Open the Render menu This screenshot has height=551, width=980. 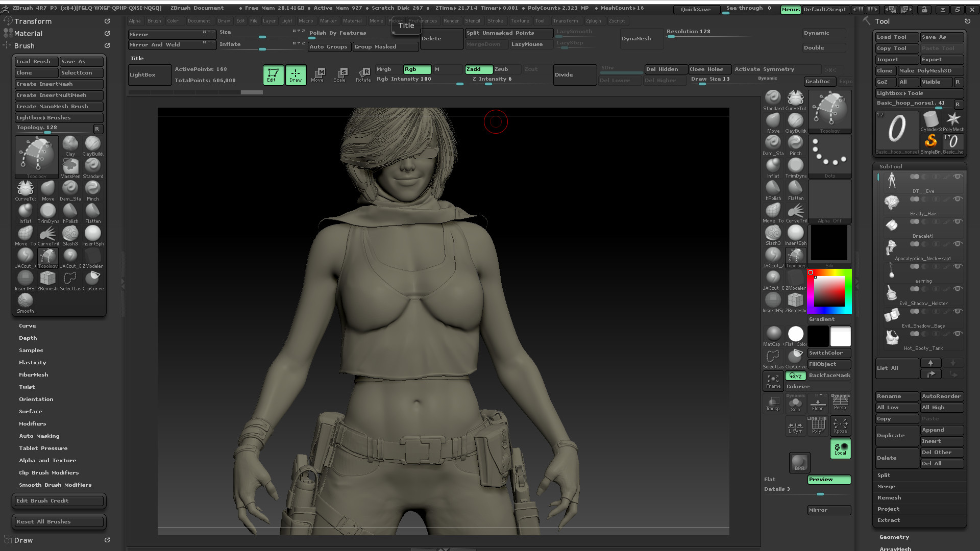tap(451, 21)
